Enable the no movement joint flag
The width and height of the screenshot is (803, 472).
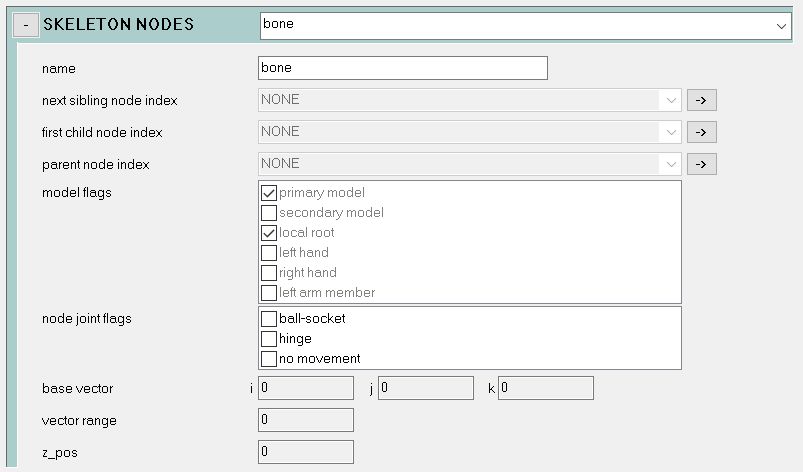(269, 359)
